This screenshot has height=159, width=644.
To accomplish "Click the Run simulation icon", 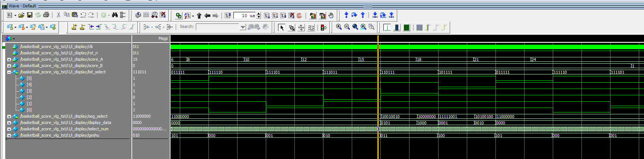I will point(267,16).
